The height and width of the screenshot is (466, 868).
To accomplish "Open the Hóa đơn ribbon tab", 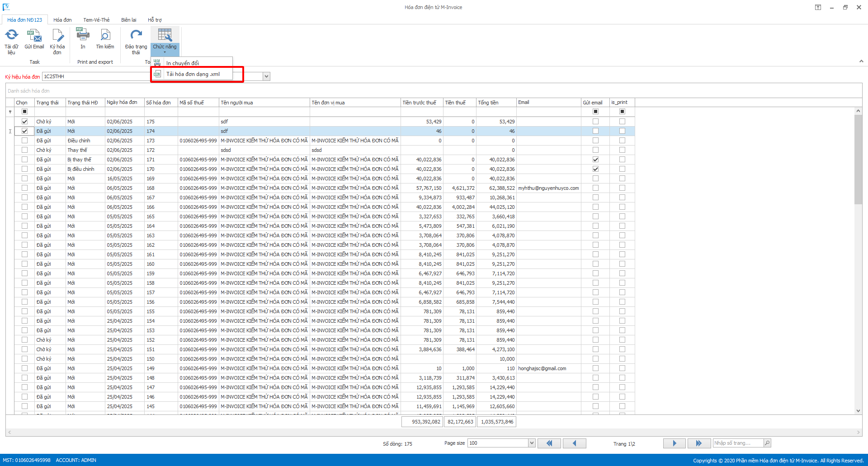I will coord(62,20).
